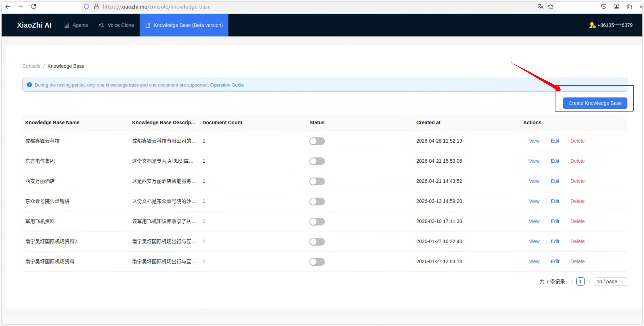Delete the 东众壹号院沙盘销讲 knowledge base
Viewport: 644px width, 326px height.
577,201
